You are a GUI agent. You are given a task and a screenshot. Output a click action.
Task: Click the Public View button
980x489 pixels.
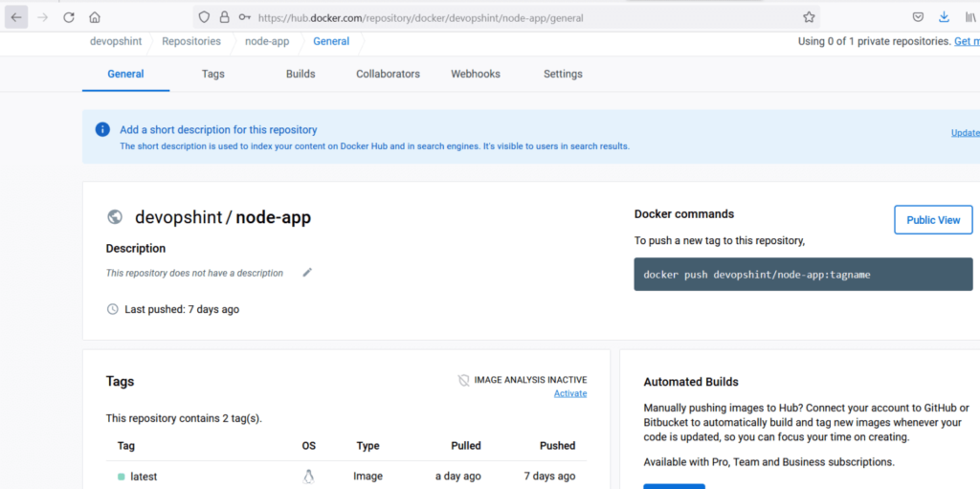click(x=933, y=219)
